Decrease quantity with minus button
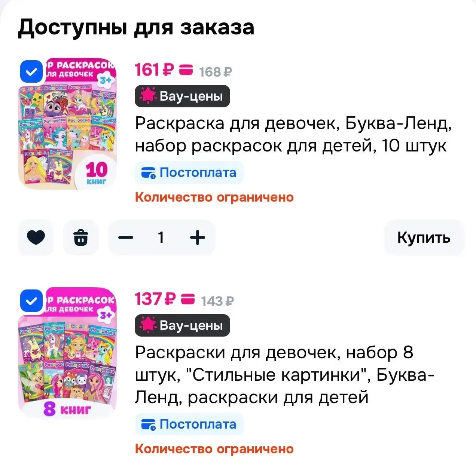Screen dimensions: 476x463 point(126,237)
